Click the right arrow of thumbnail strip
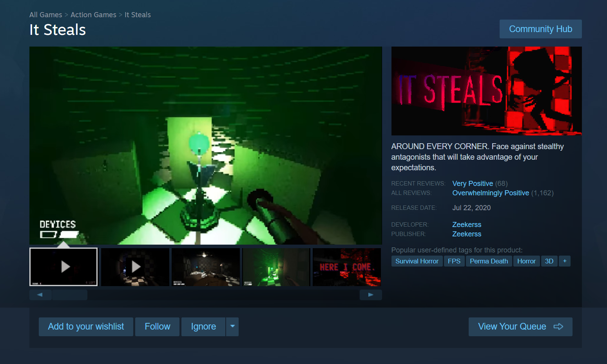This screenshot has width=607, height=364. (371, 295)
